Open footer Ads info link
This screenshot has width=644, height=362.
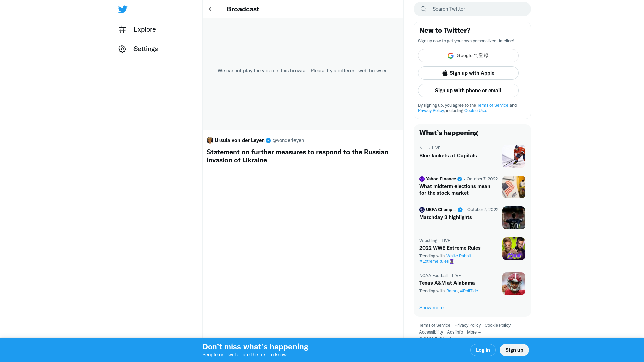point(455,332)
